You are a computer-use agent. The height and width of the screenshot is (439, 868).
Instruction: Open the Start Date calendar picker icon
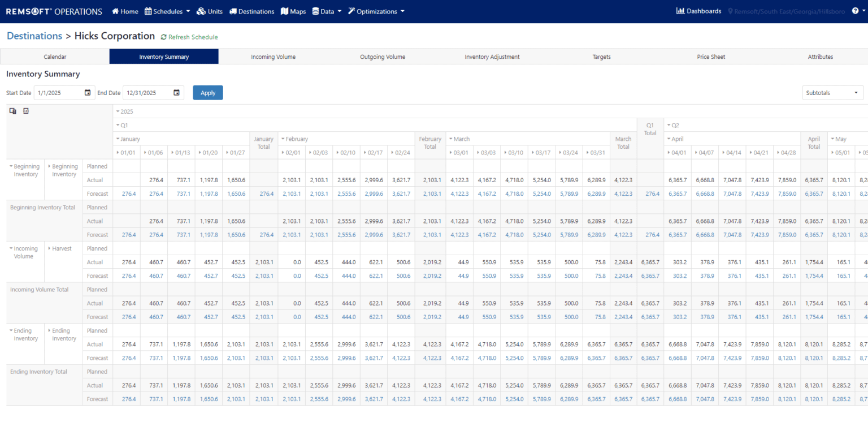pyautogui.click(x=88, y=92)
